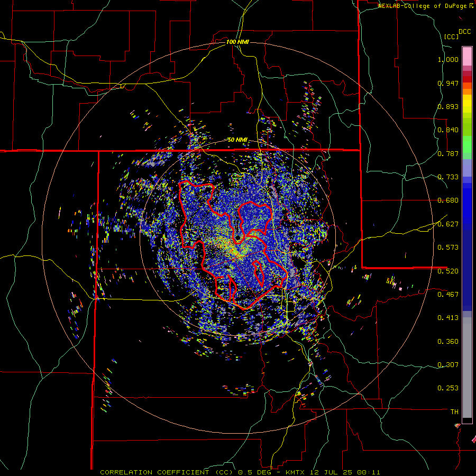Select the 0.253 scale value
The height and width of the screenshot is (476, 476).
448,388
